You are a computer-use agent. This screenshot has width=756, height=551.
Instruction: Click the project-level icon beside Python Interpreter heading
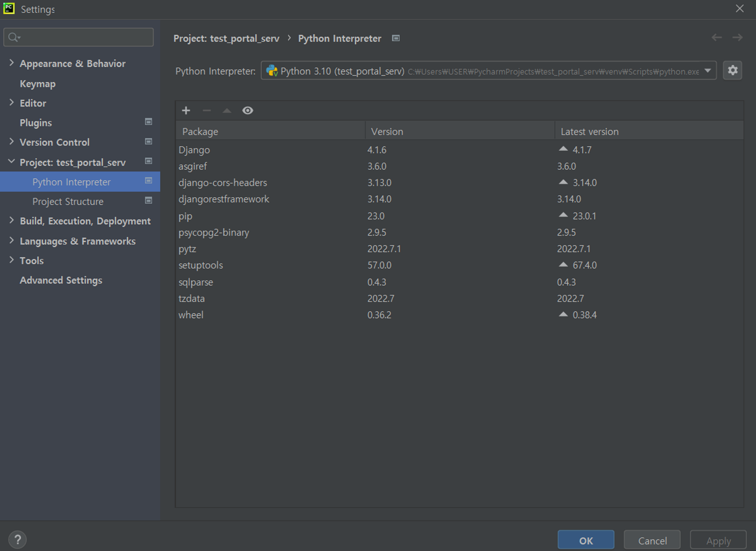pyautogui.click(x=395, y=38)
